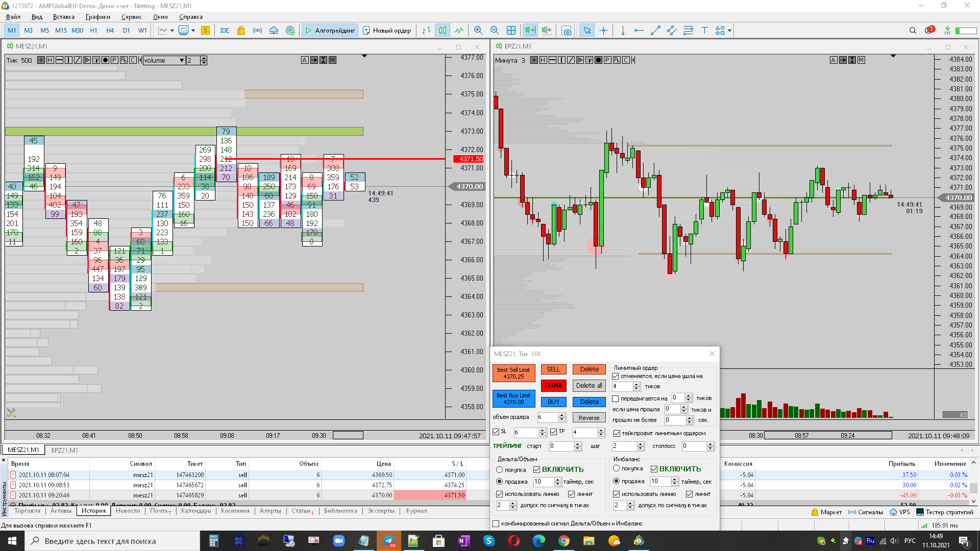Open the chart type dropdown arrow
The image size is (980, 551).
[x=172, y=31]
